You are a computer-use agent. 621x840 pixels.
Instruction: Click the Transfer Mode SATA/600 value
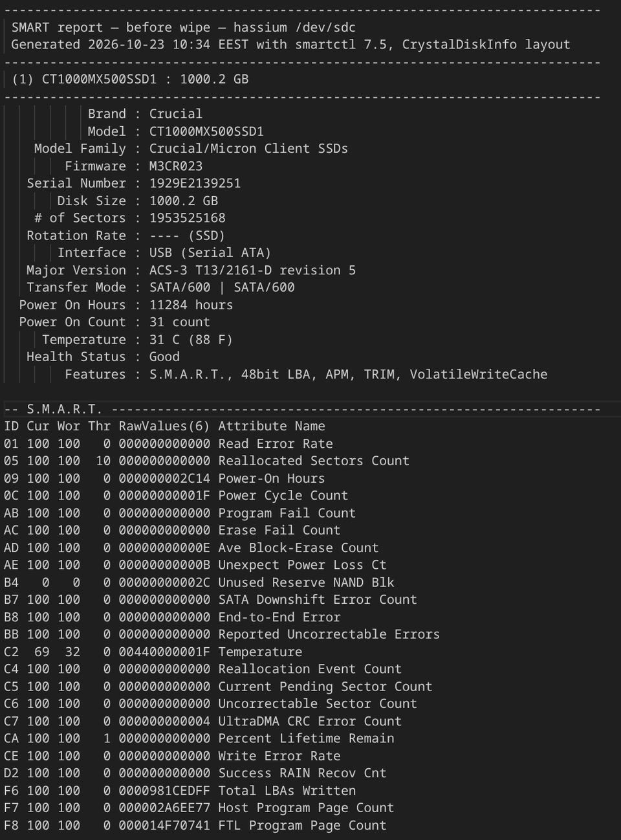222,287
